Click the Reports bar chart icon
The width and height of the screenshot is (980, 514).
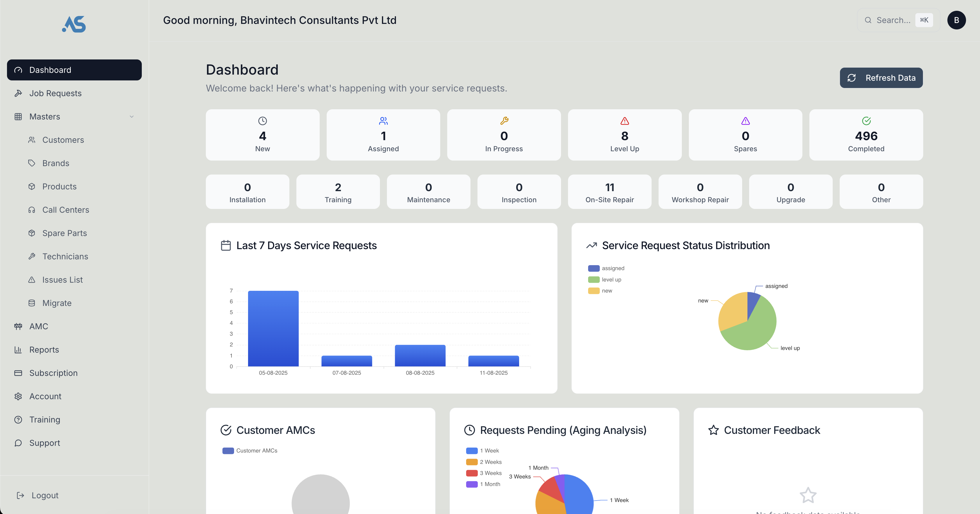[18, 350]
